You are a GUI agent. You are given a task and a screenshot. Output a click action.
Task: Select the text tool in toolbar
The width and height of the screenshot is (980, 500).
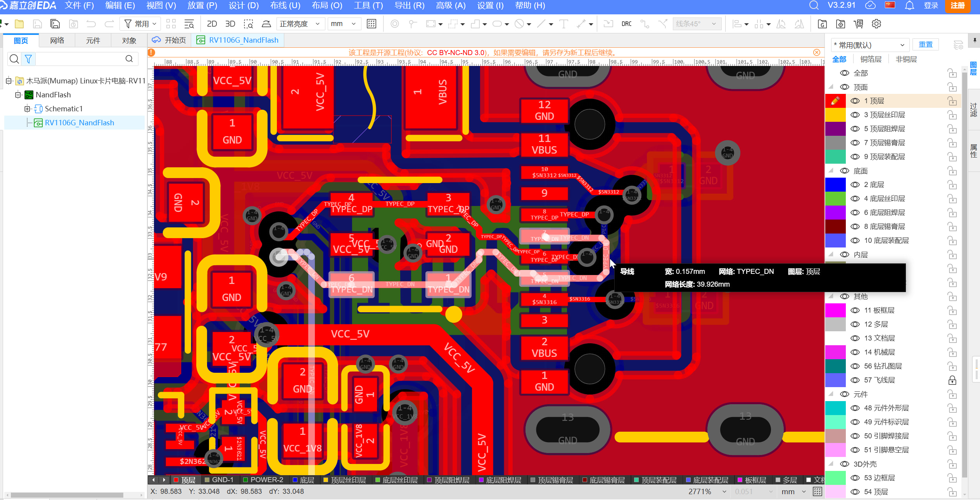click(x=563, y=24)
